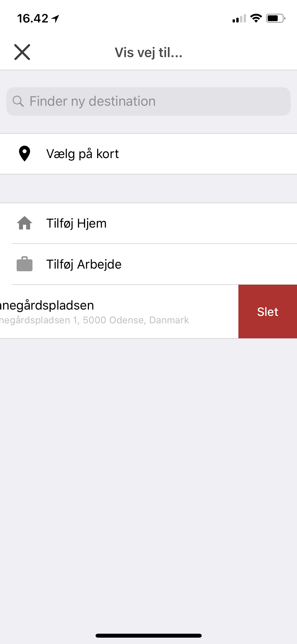The width and height of the screenshot is (297, 644).
Task: Tap the Wi-Fi status icon
Action: (256, 18)
